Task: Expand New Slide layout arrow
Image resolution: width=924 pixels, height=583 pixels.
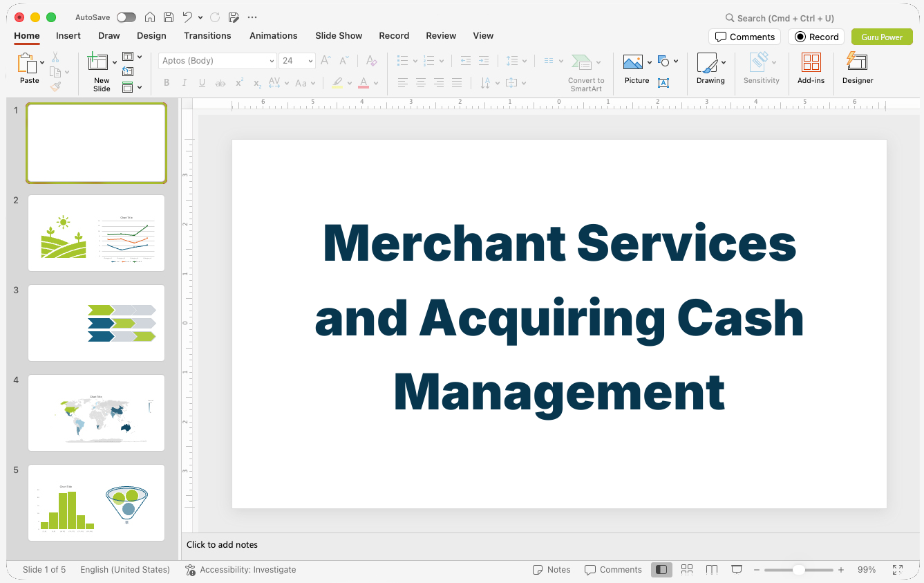Action: point(115,62)
